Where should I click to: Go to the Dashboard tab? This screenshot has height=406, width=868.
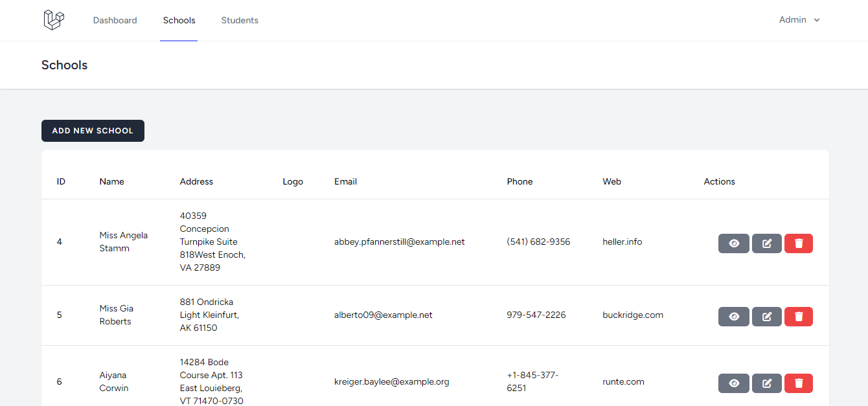(x=115, y=20)
